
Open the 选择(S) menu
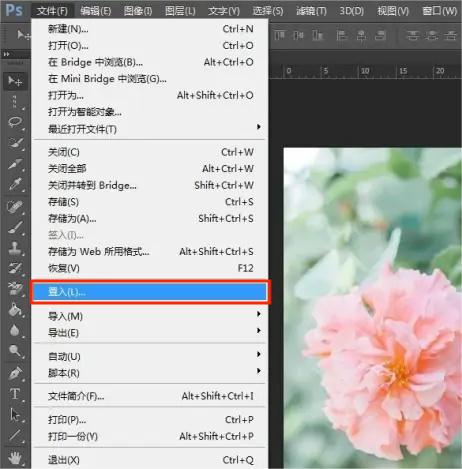tap(268, 11)
